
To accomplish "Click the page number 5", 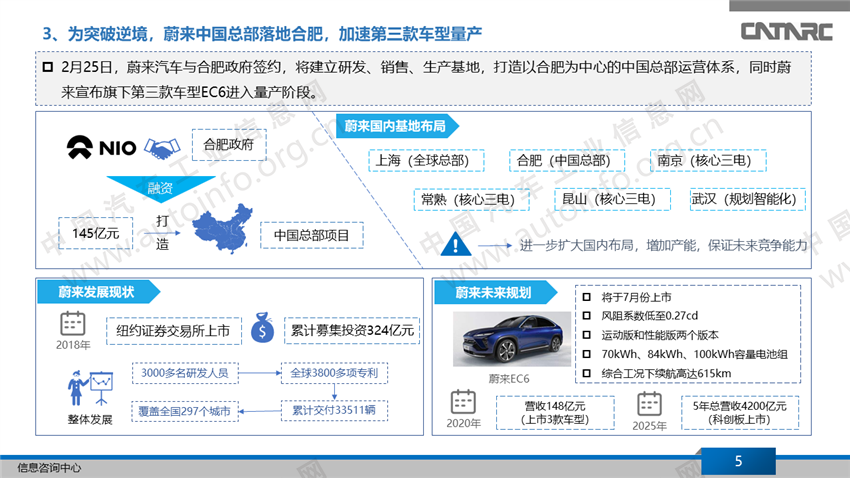I will (738, 461).
